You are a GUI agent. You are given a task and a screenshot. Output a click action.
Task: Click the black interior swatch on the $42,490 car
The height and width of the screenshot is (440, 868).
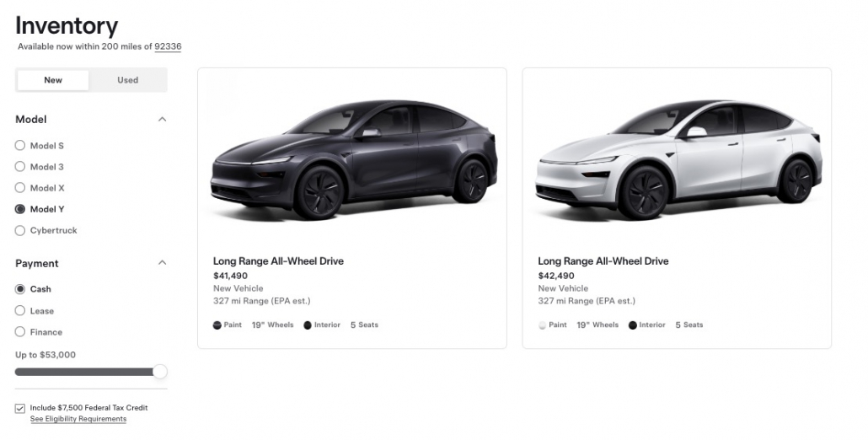tap(633, 325)
